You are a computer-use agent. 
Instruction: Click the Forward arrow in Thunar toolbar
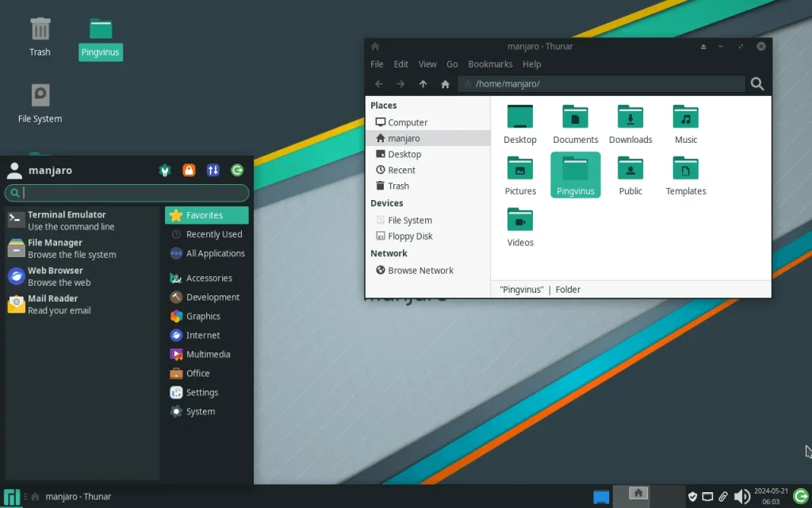click(x=400, y=84)
